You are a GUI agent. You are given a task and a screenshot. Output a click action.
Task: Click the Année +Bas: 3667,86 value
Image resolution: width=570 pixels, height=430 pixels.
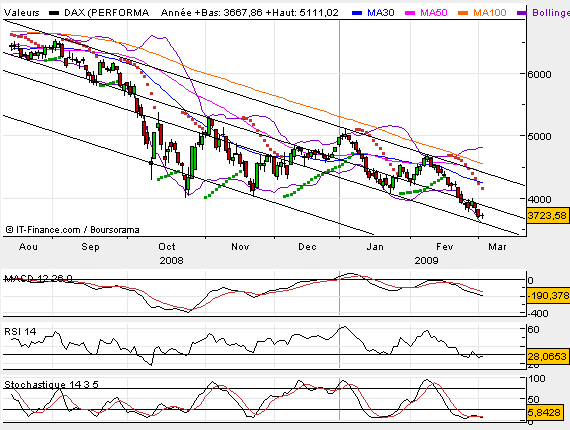[x=212, y=13]
